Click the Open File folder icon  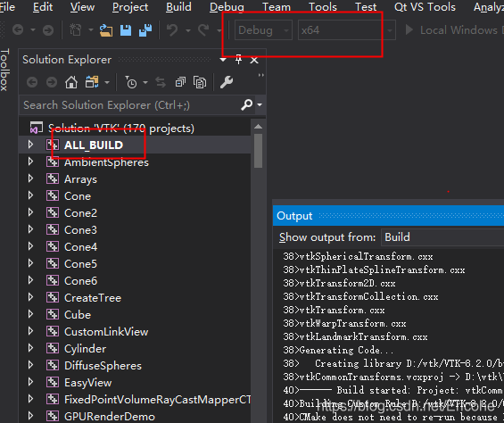pyautogui.click(x=106, y=30)
